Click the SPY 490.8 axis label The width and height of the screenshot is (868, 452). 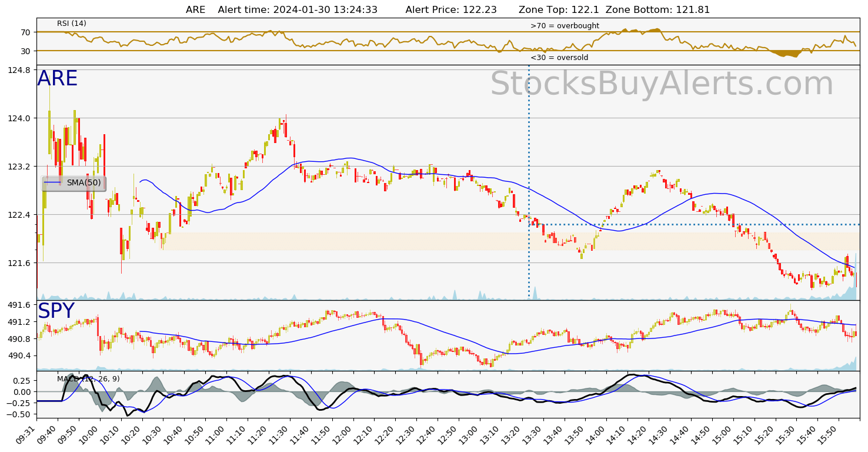coord(21,339)
